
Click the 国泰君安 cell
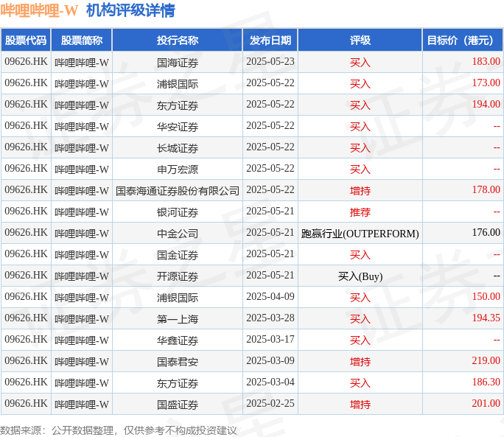178,362
